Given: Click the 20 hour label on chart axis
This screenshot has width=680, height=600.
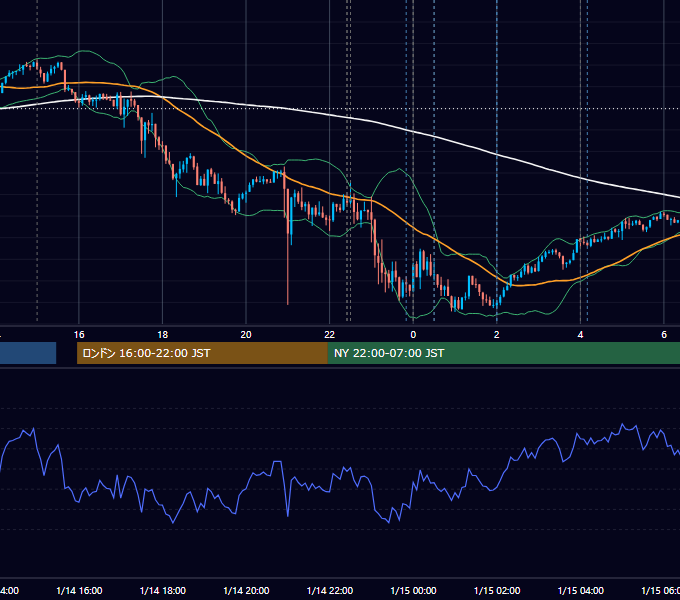Looking at the screenshot, I should tap(246, 335).
